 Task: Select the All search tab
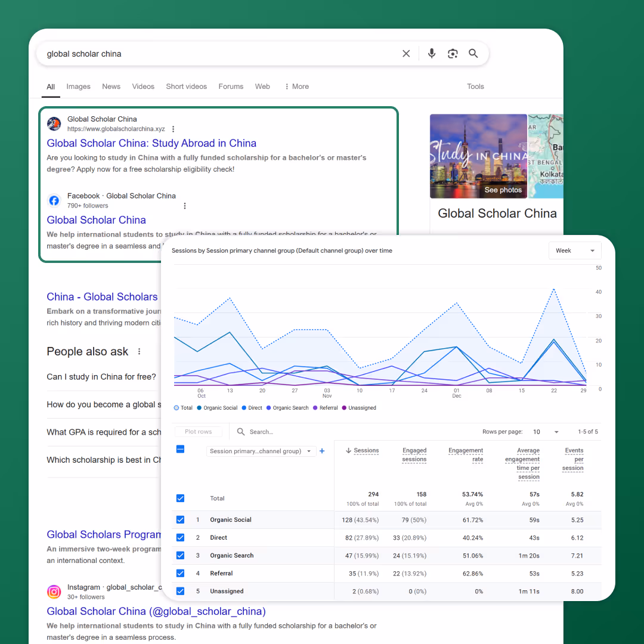click(51, 86)
